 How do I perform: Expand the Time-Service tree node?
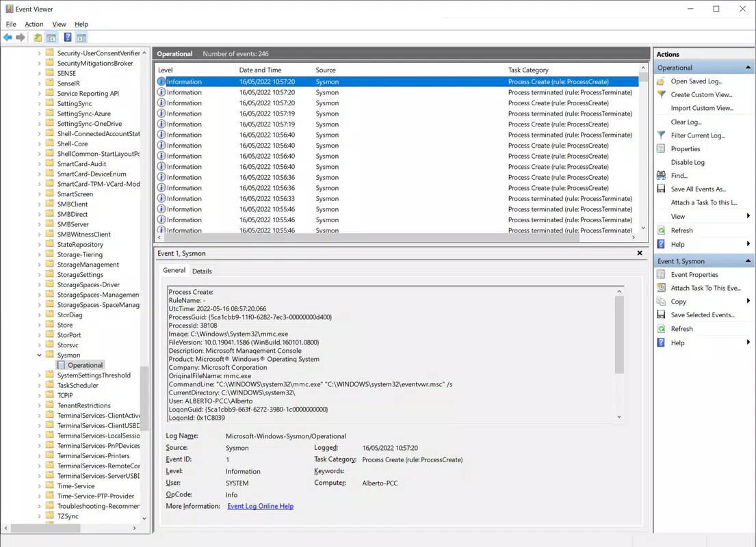(40, 486)
